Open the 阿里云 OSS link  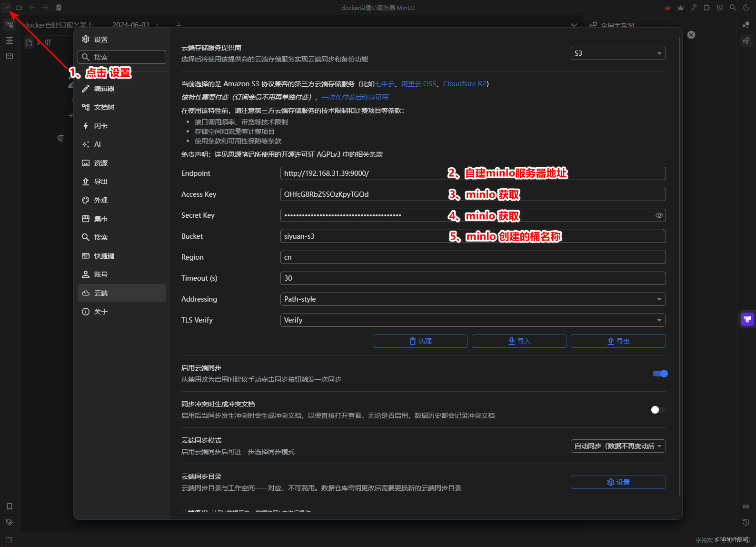coord(419,84)
